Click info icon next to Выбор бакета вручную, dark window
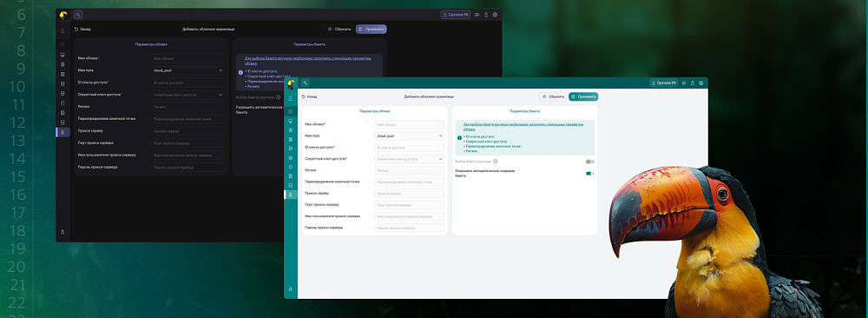Viewport: 868px width, 318px height. (x=278, y=97)
